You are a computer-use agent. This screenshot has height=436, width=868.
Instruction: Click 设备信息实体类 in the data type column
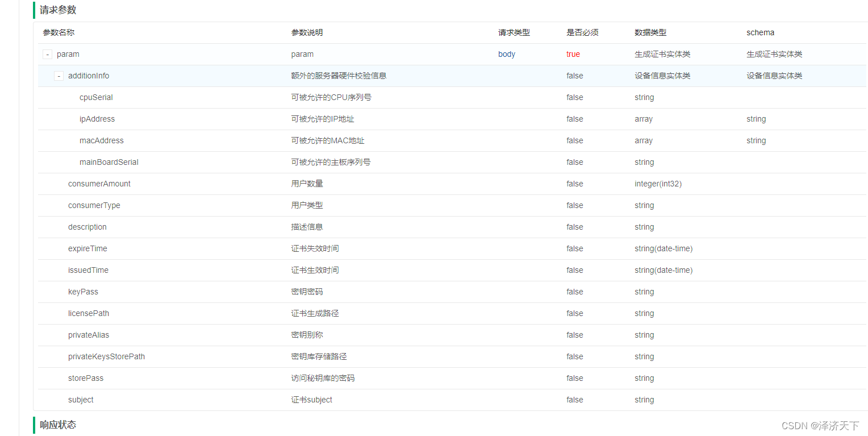click(662, 76)
